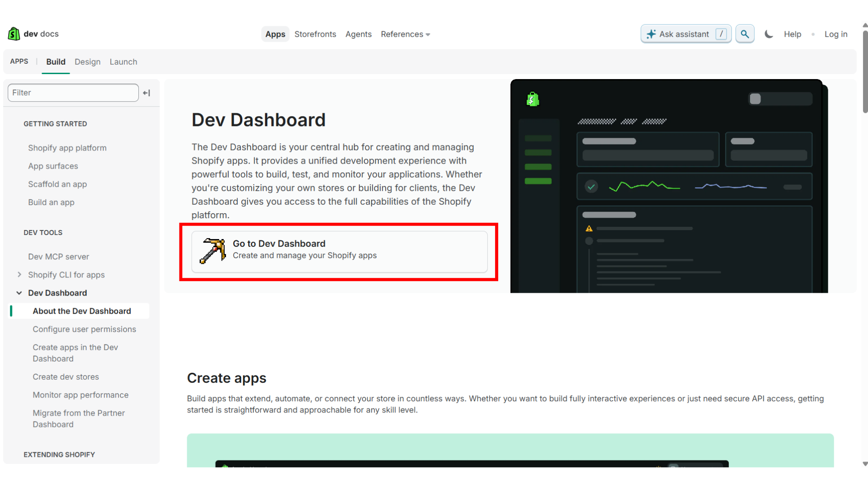This screenshot has width=868, height=488.
Task: Collapse the sidebar with arrow icon
Action: (x=146, y=93)
